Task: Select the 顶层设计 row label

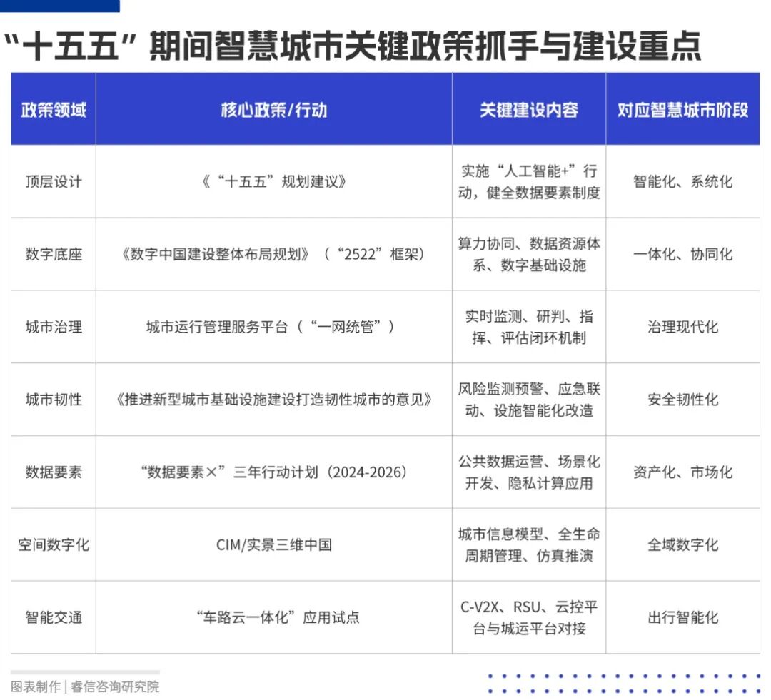Action: pyautogui.click(x=54, y=181)
